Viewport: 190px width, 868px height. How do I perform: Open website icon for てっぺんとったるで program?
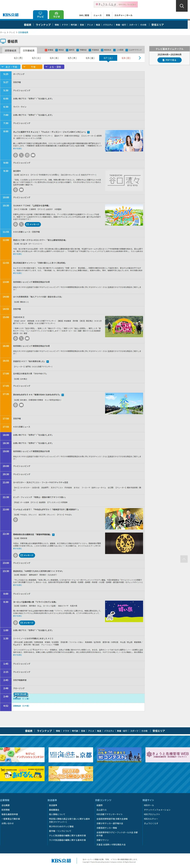coord(15,520)
